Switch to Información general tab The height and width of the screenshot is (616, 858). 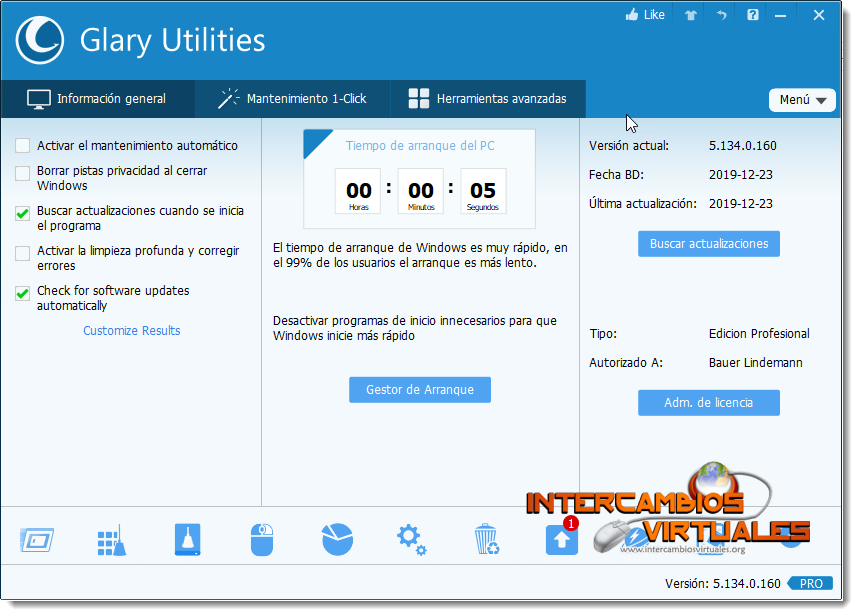pos(98,99)
